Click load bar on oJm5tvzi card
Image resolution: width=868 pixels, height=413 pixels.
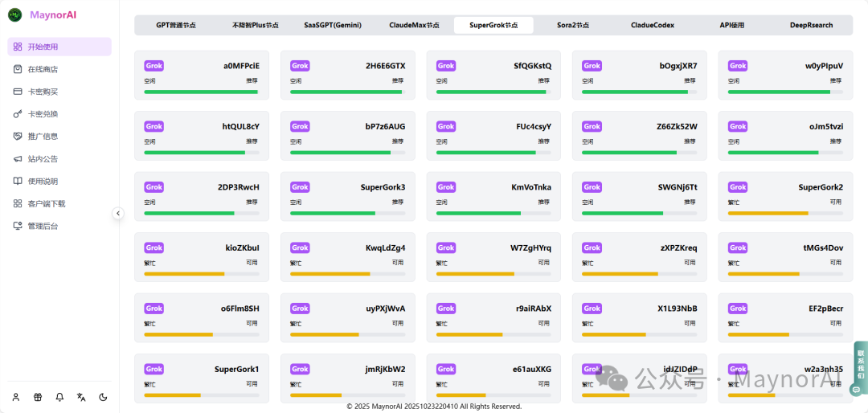pos(785,152)
